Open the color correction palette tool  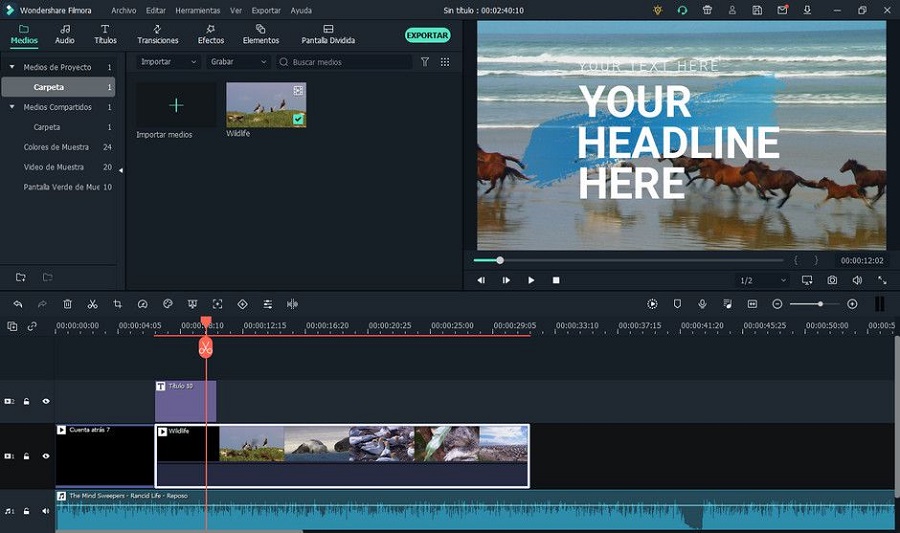(168, 304)
